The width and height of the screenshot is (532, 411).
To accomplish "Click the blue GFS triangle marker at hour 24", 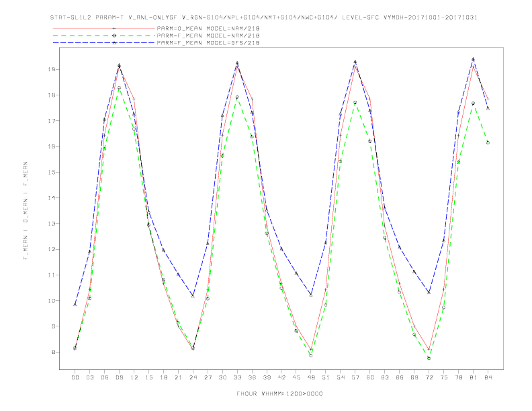I will point(193,295).
